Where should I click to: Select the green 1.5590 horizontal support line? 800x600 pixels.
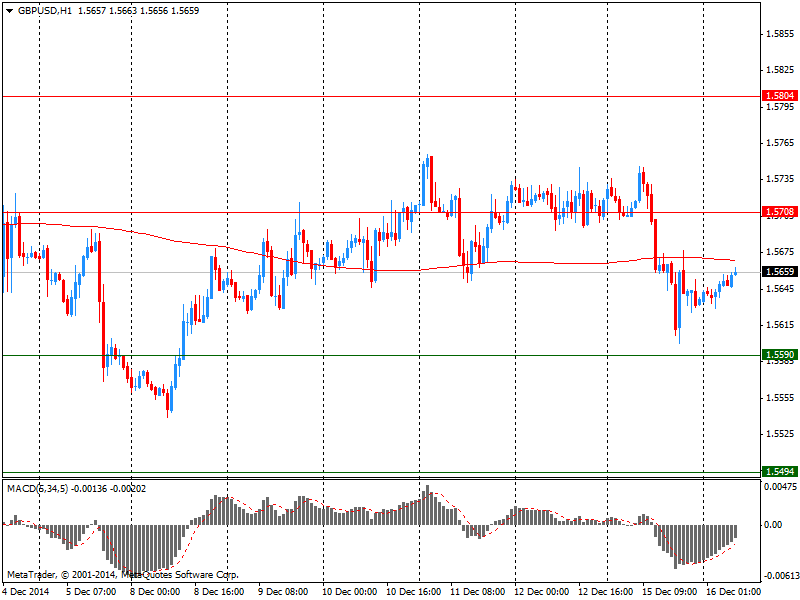click(381, 355)
